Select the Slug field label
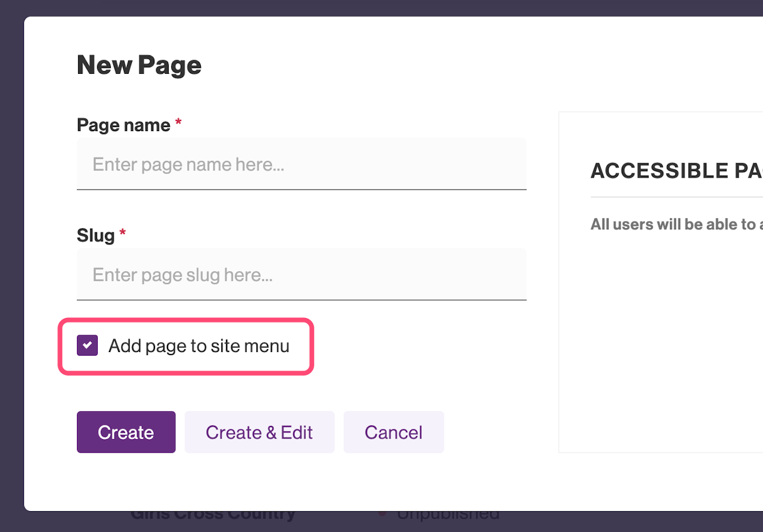This screenshot has width=763, height=532. click(x=95, y=235)
